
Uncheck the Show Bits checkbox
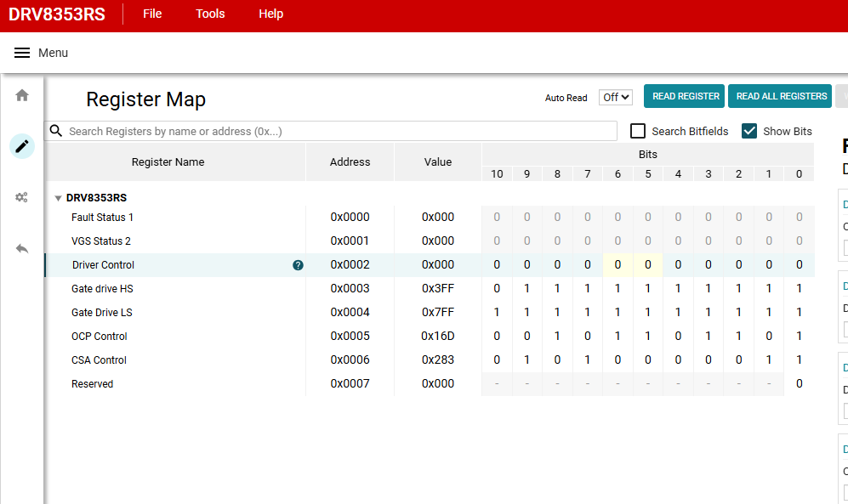pos(749,131)
